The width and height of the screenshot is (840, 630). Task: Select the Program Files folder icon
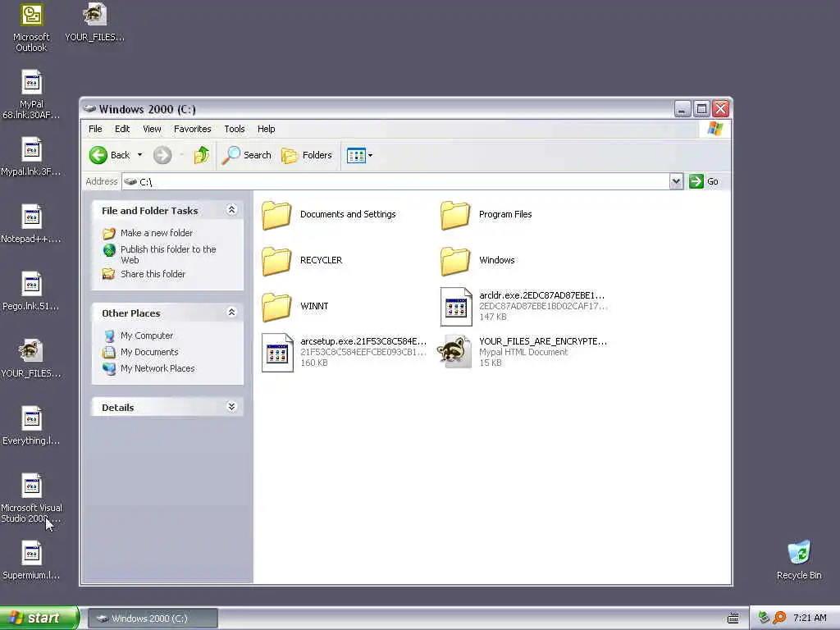pos(455,215)
